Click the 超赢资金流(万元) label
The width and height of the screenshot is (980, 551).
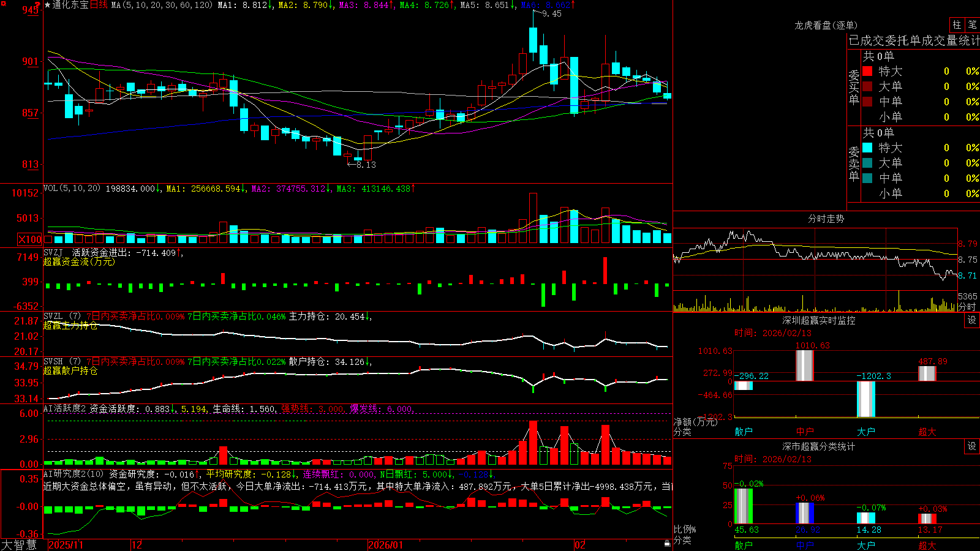point(79,261)
